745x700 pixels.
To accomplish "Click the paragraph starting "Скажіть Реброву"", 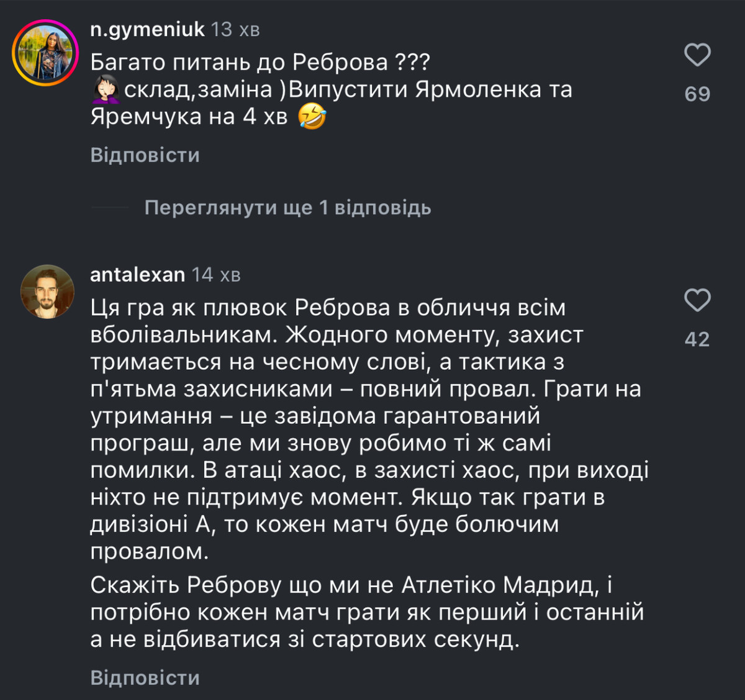I will point(367,612).
